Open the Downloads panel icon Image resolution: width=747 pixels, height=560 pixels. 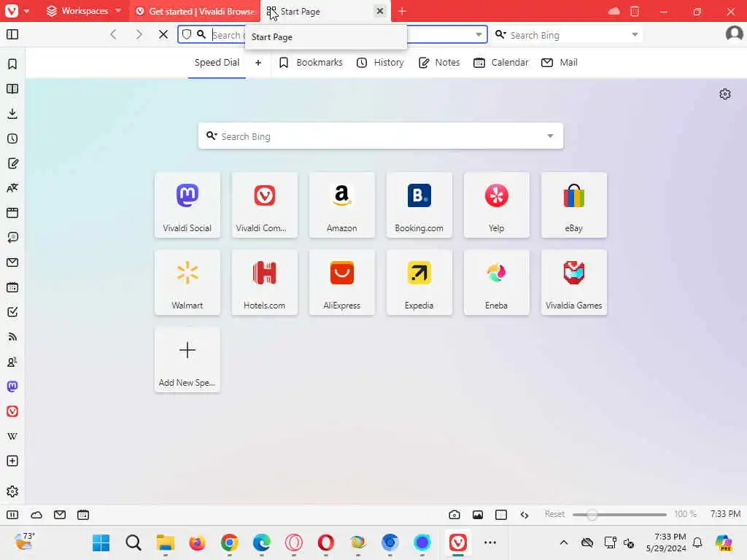coord(12,113)
